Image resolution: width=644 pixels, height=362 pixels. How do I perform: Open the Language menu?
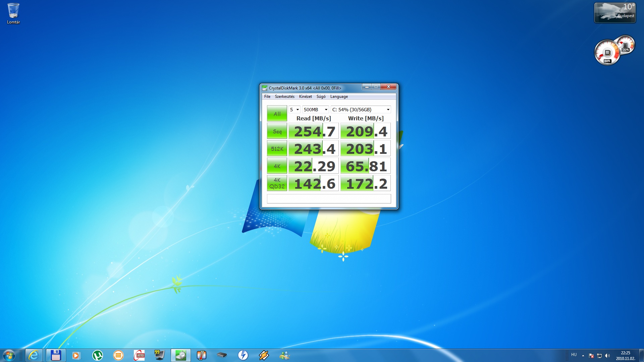pyautogui.click(x=339, y=97)
